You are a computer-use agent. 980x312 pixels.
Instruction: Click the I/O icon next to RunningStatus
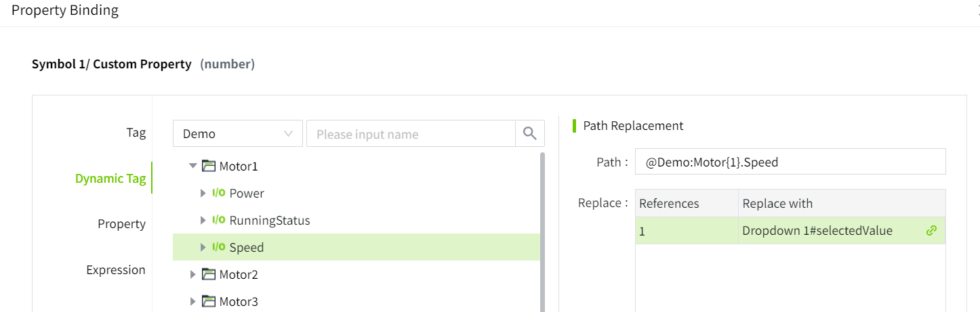(x=219, y=221)
